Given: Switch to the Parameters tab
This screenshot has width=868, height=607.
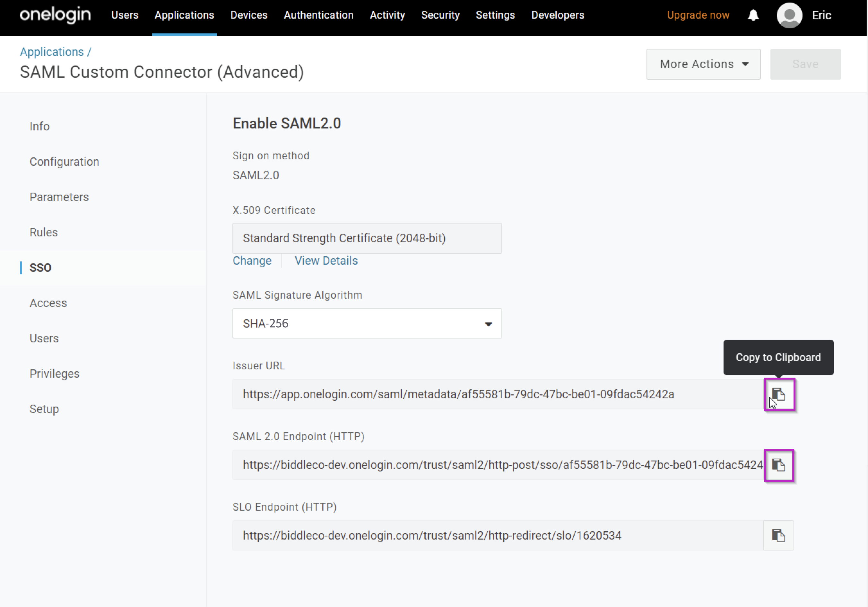Looking at the screenshot, I should (x=59, y=197).
